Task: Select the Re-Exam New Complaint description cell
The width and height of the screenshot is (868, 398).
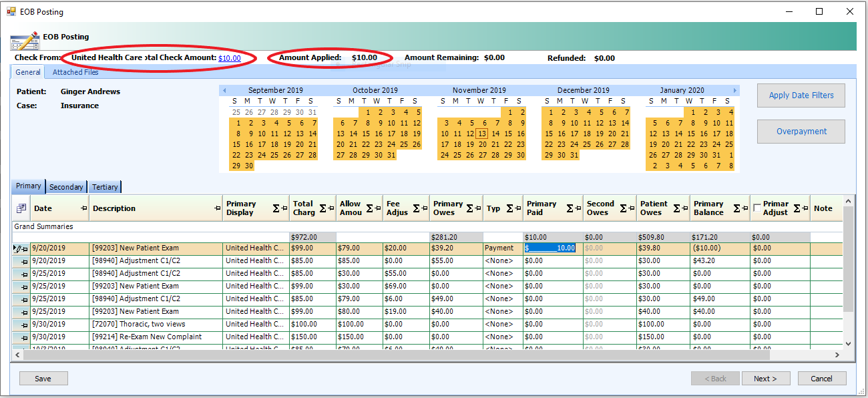Action: tap(156, 337)
